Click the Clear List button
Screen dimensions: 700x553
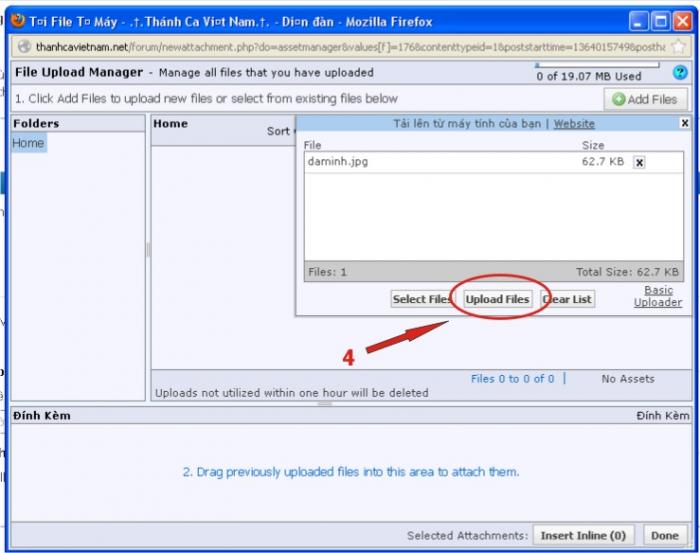[567, 299]
